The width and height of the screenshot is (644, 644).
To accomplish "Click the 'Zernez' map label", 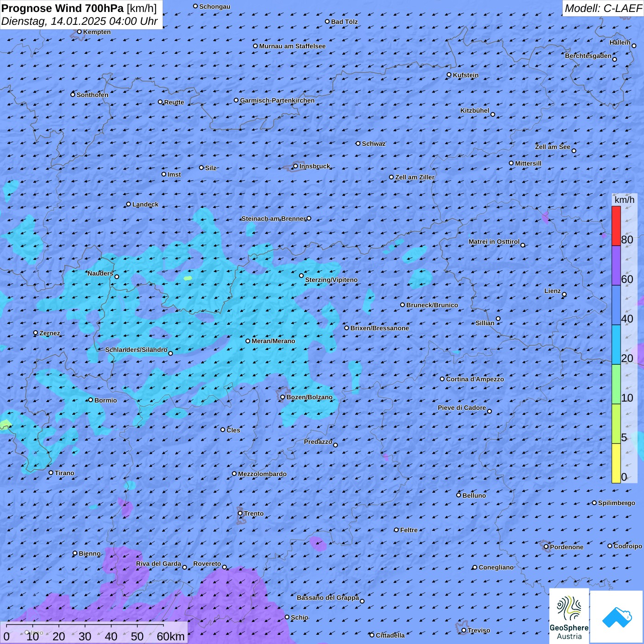I will pos(50,333).
